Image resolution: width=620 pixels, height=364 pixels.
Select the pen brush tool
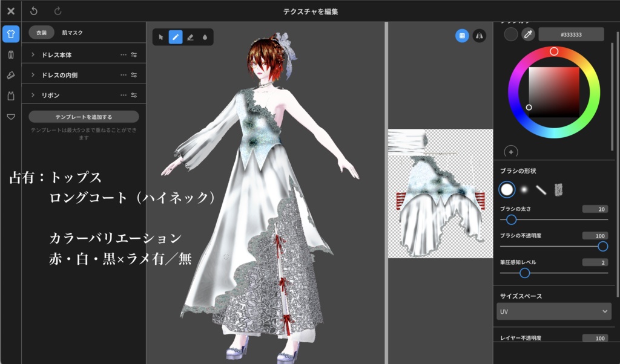(176, 37)
